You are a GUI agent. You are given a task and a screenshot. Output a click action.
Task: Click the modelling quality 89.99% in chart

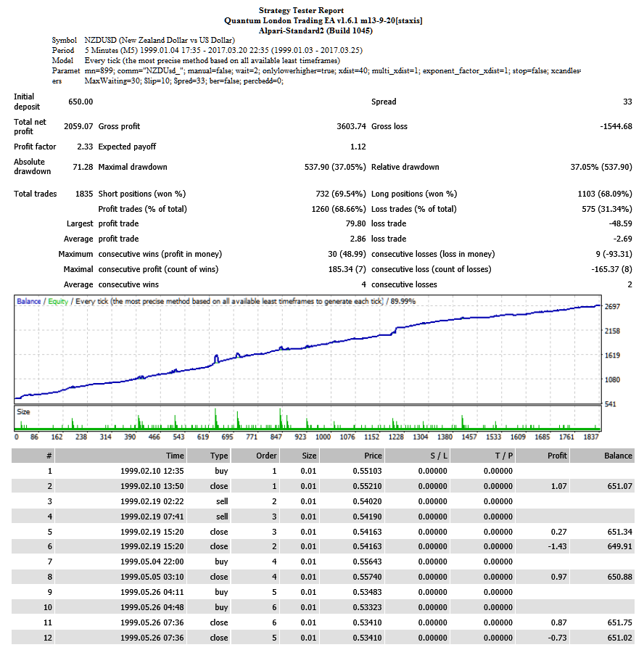[x=402, y=301]
